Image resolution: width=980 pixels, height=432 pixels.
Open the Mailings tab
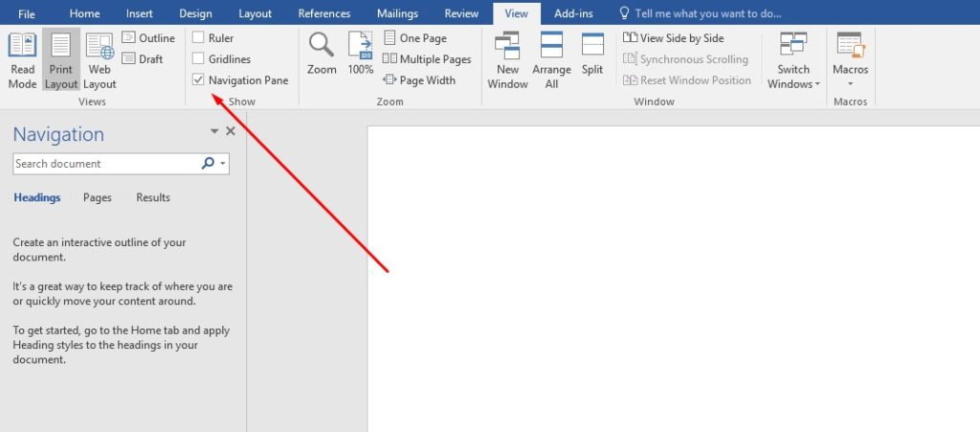click(x=397, y=13)
